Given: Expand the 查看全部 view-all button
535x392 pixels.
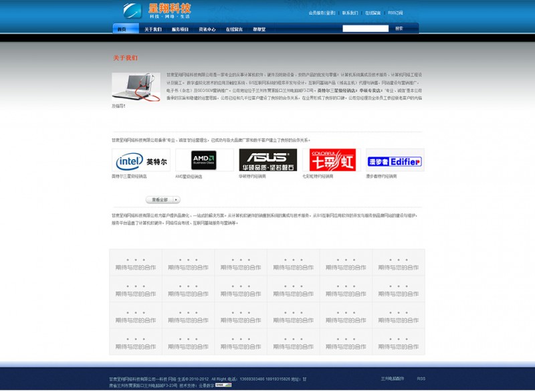Looking at the screenshot, I should pos(163,199).
